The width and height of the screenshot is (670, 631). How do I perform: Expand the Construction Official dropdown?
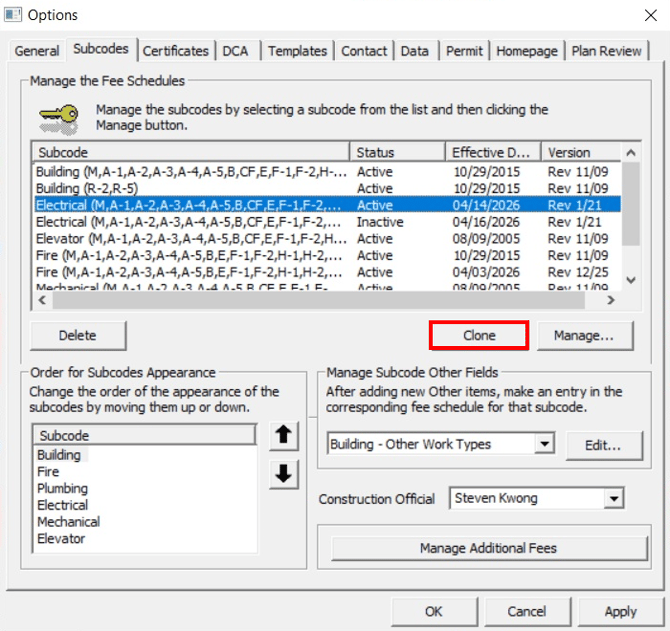tap(614, 498)
